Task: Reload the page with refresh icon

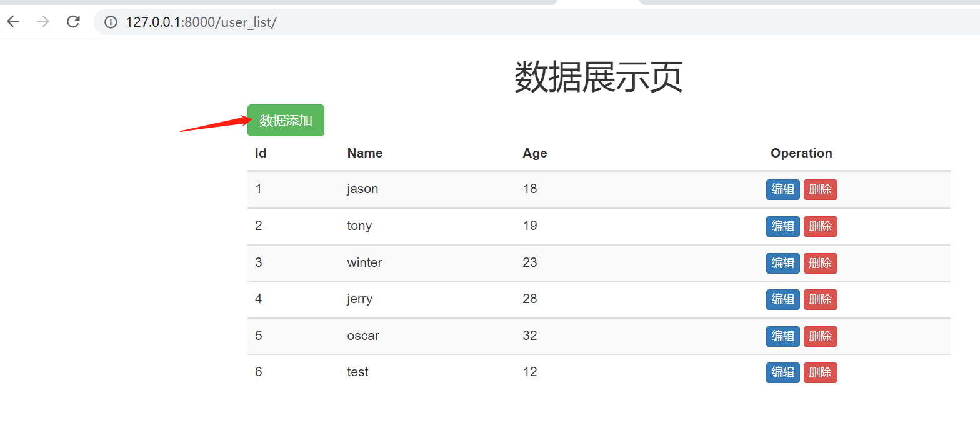Action: click(x=73, y=22)
